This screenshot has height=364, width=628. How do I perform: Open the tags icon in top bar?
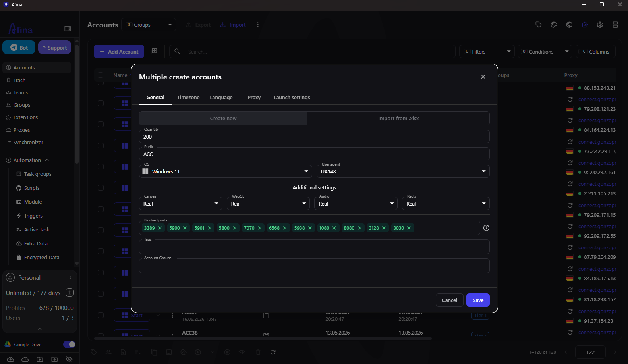(x=539, y=25)
